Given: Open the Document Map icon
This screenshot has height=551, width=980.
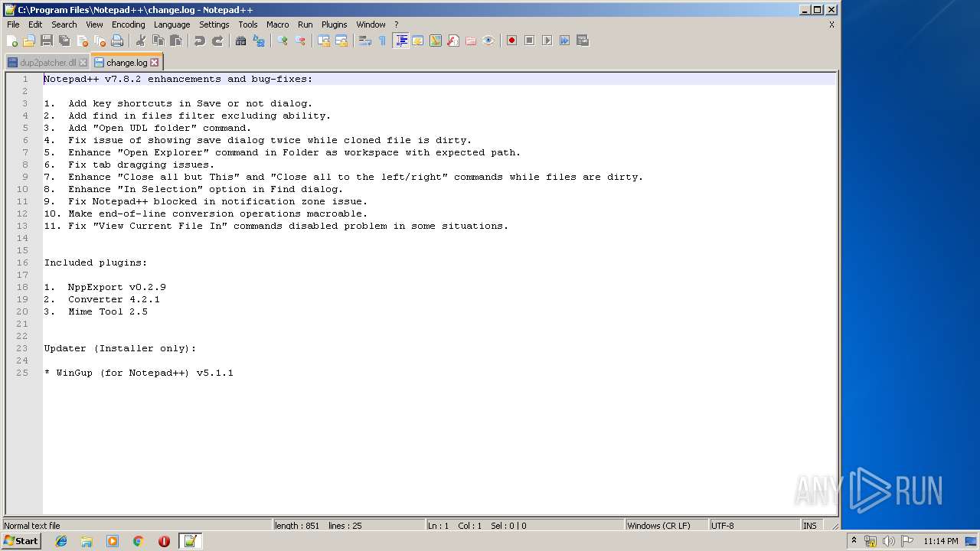Looking at the screenshot, I should click(436, 41).
